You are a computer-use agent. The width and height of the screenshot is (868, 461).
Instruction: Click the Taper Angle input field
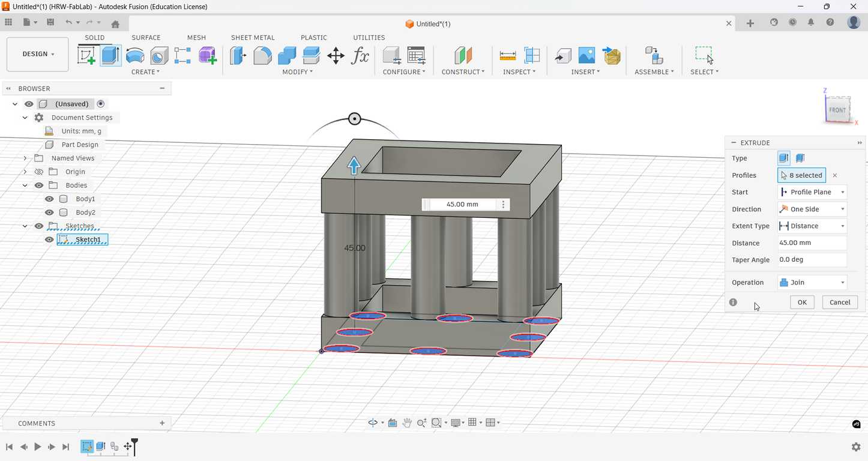(x=812, y=259)
